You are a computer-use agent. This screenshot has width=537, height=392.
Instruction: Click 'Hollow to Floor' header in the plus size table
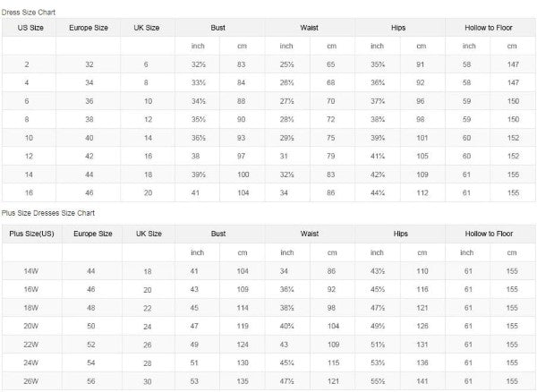[489, 233]
